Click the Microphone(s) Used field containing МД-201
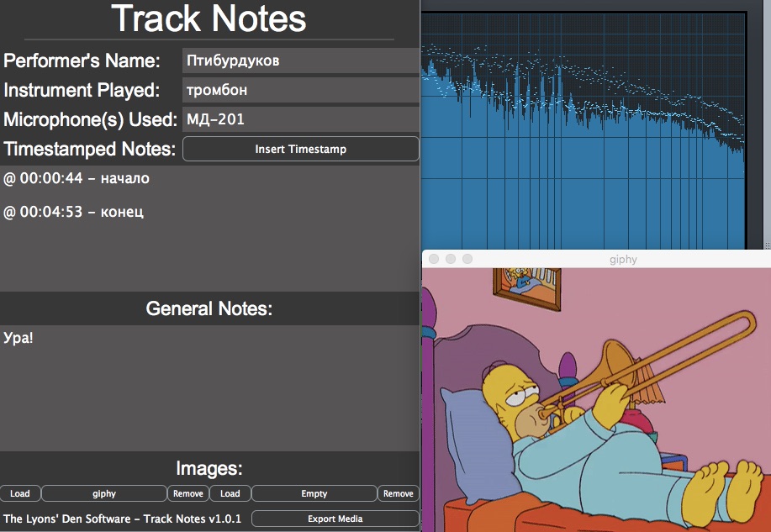The height and width of the screenshot is (532, 771). 301,119
